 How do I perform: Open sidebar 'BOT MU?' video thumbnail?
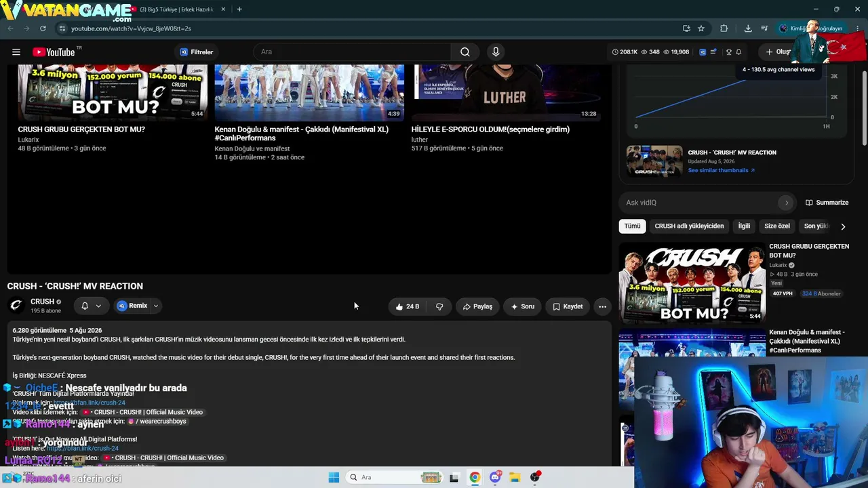tap(692, 283)
